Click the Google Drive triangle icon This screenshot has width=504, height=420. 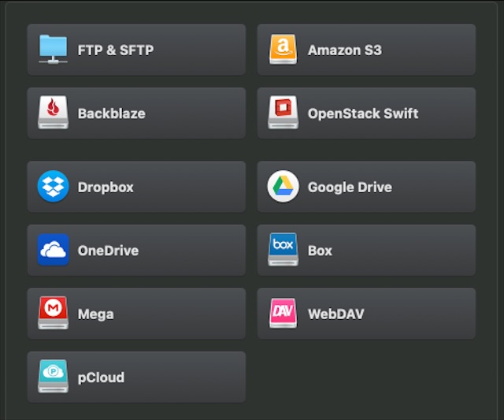click(283, 187)
